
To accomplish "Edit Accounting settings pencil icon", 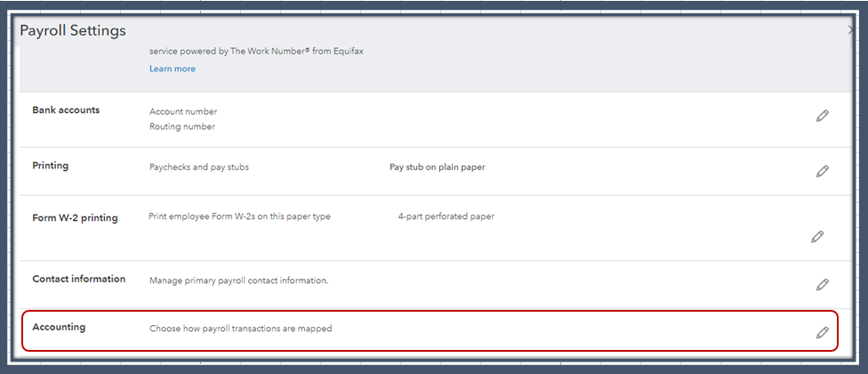I will tap(822, 332).
